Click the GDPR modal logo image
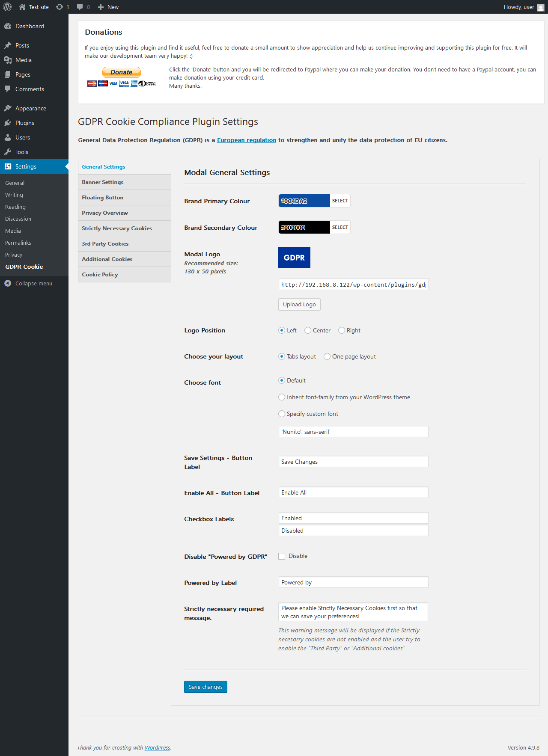Image resolution: width=548 pixels, height=756 pixels. click(x=294, y=258)
